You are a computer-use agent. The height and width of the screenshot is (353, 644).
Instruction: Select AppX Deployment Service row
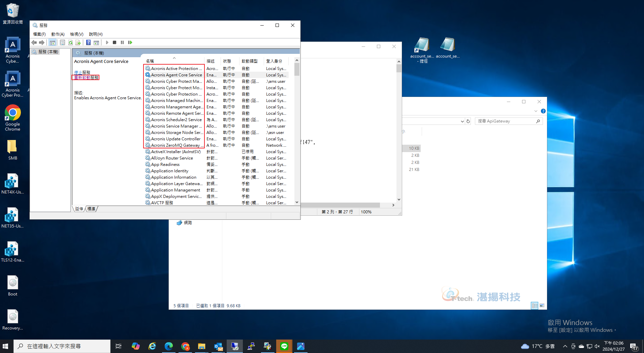point(216,197)
